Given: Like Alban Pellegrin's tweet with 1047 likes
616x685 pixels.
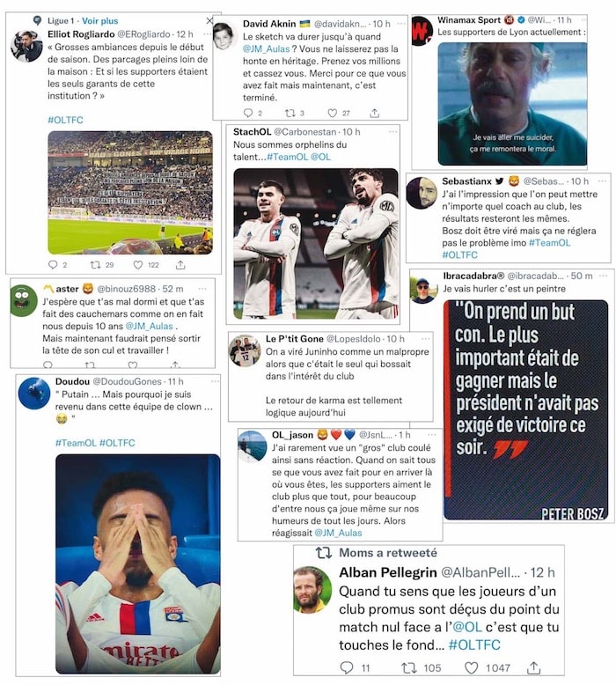Looking at the screenshot, I should (471, 667).
